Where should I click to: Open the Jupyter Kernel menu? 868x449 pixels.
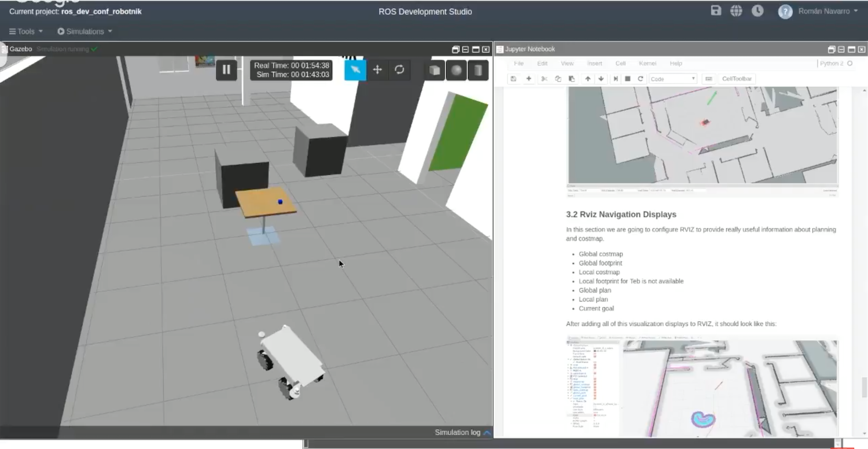648,64
